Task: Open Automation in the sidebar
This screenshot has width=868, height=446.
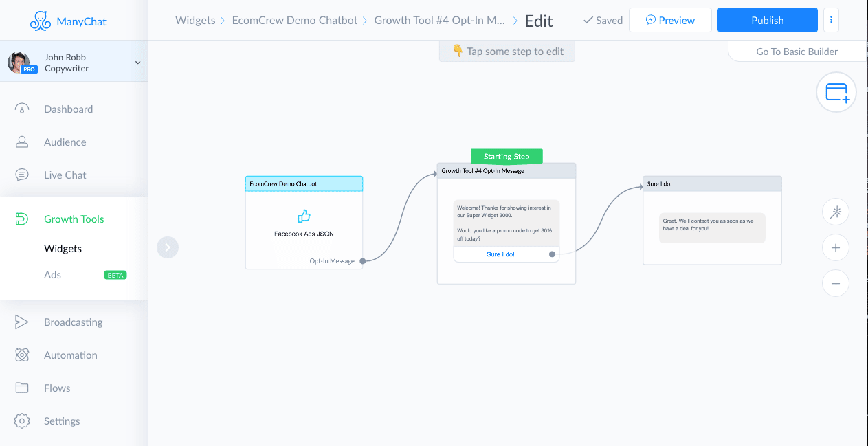Action: point(71,355)
